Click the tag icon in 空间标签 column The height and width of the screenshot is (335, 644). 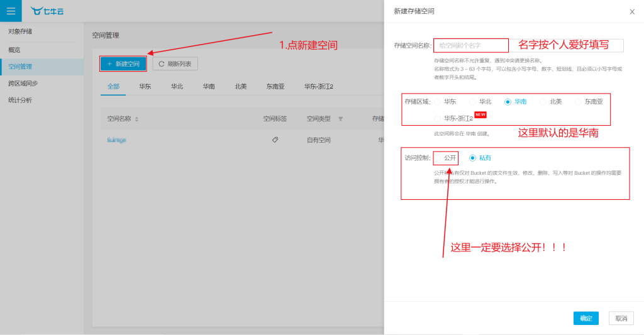pos(275,140)
